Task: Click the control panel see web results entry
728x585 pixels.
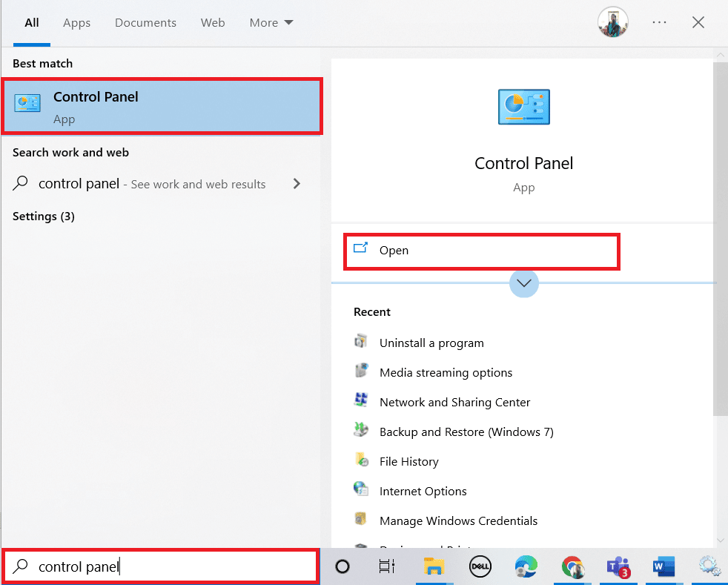Action: [x=160, y=184]
